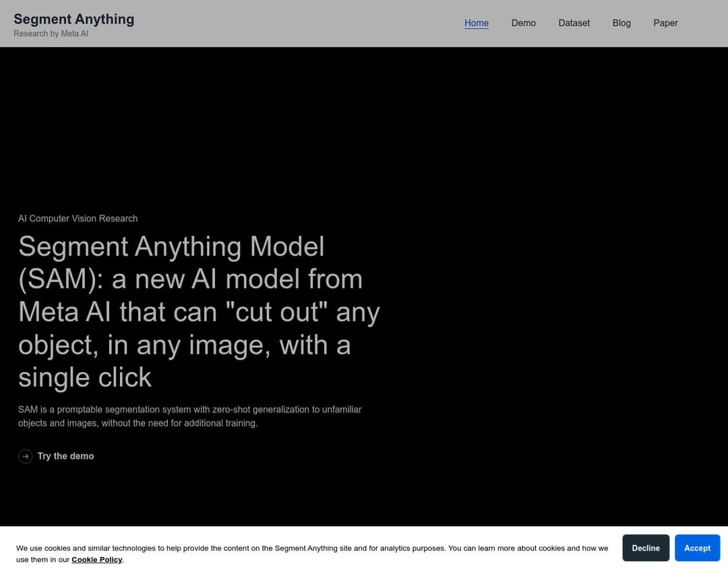728x582 pixels.
Task: Click the circled arrow icon beside Try the demo
Action: point(26,456)
